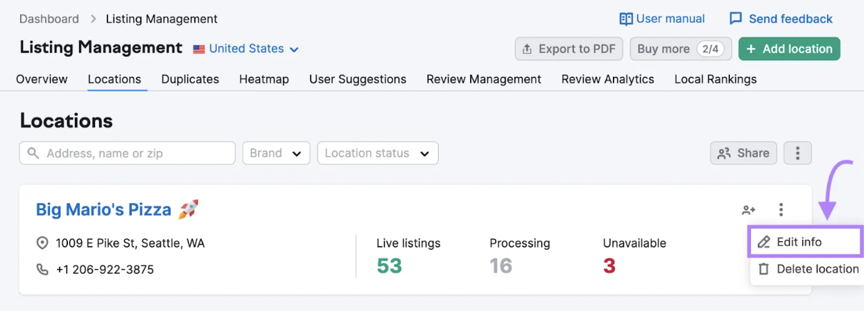Viewport: 868px width, 312px height.
Task: Open the User manual book icon
Action: tap(626, 19)
